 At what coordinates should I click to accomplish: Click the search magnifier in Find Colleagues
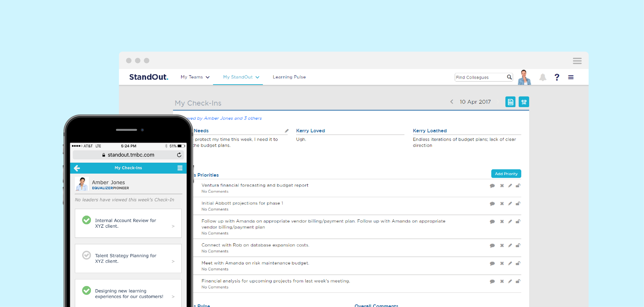509,77
